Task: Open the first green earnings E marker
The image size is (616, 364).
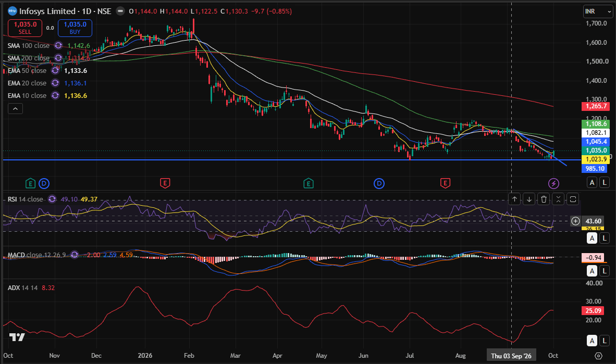Action: [30, 183]
